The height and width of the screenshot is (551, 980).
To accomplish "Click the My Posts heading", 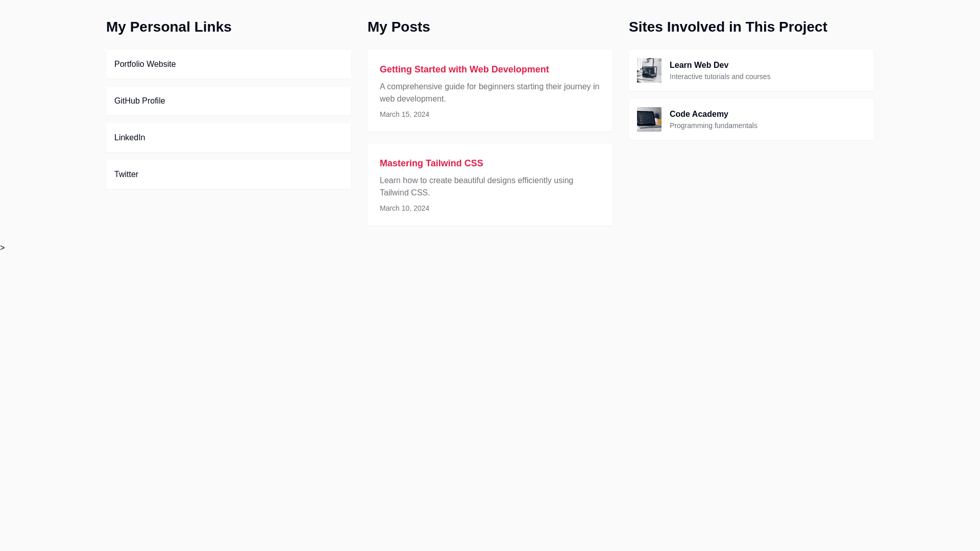I will (398, 27).
